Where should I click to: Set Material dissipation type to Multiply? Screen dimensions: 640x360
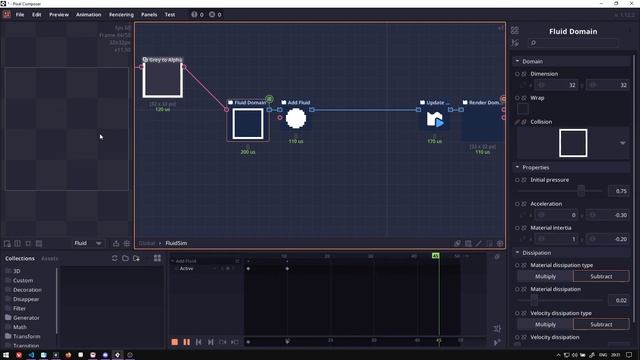tap(545, 276)
